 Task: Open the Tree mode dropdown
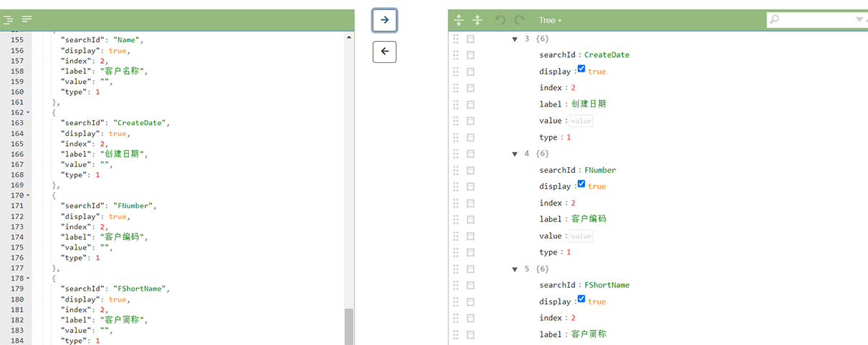(550, 20)
